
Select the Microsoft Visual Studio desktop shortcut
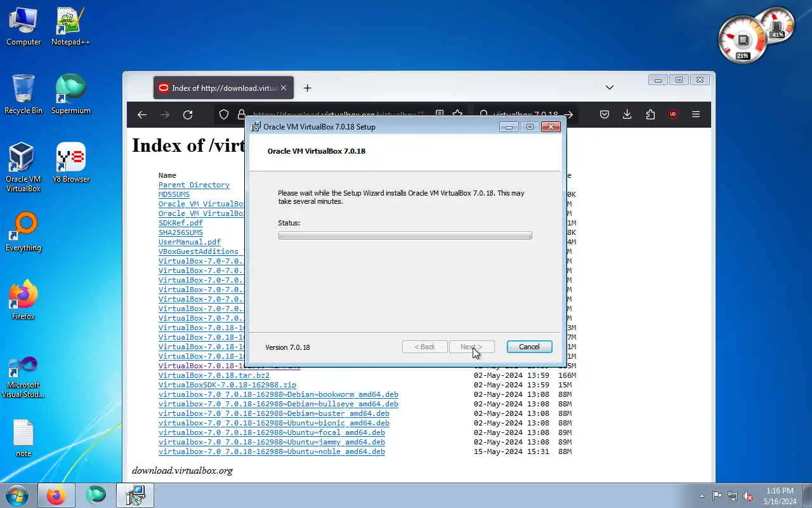[23, 377]
